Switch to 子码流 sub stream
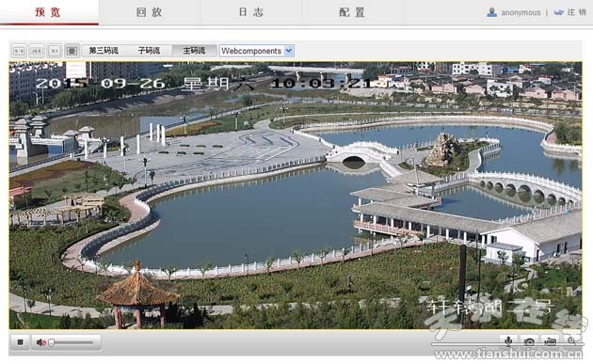The image size is (593, 364). (149, 51)
